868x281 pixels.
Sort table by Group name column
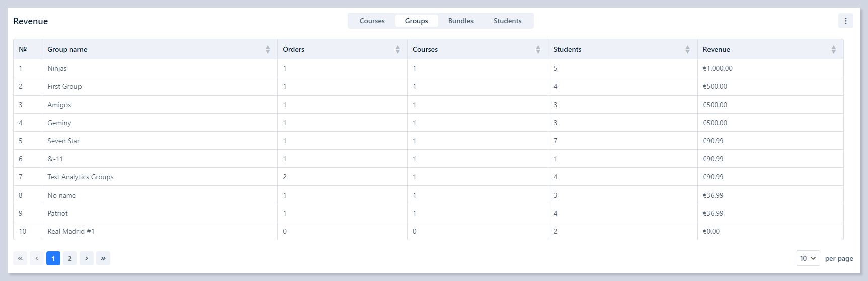(268, 49)
